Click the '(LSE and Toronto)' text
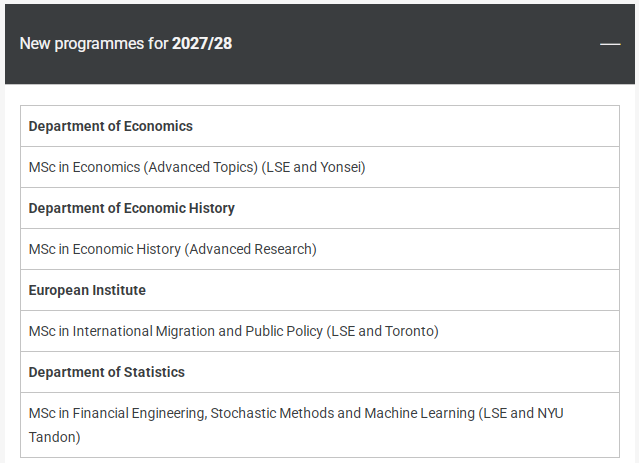 tap(383, 331)
